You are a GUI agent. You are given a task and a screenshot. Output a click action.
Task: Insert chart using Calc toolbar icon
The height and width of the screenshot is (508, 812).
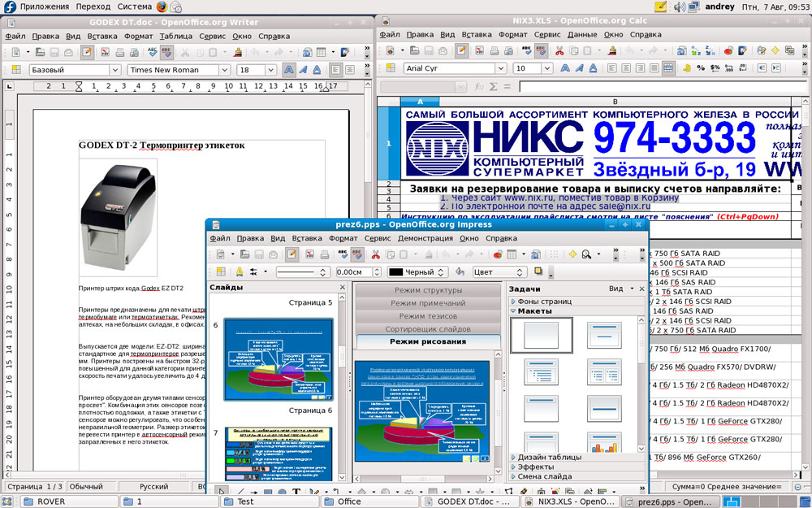click(728, 50)
